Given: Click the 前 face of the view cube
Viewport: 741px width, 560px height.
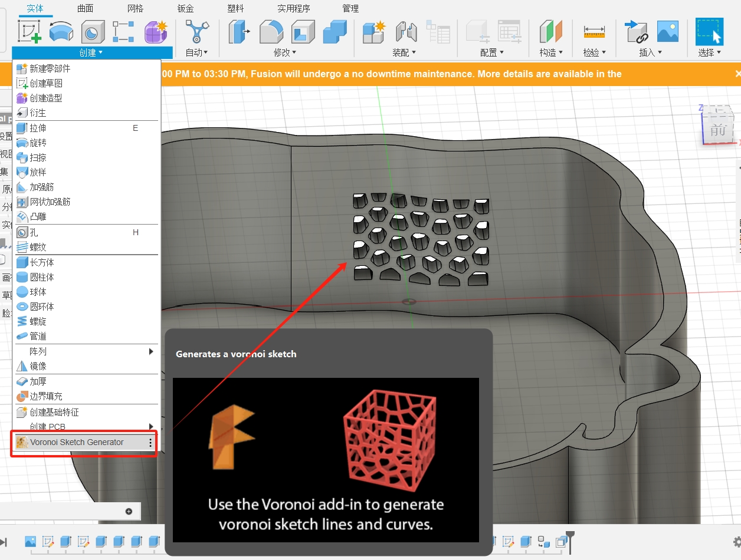Looking at the screenshot, I should coord(718,131).
